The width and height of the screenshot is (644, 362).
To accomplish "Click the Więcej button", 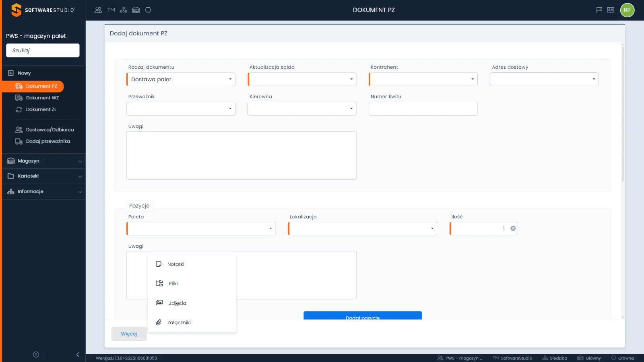I will 129,334.
